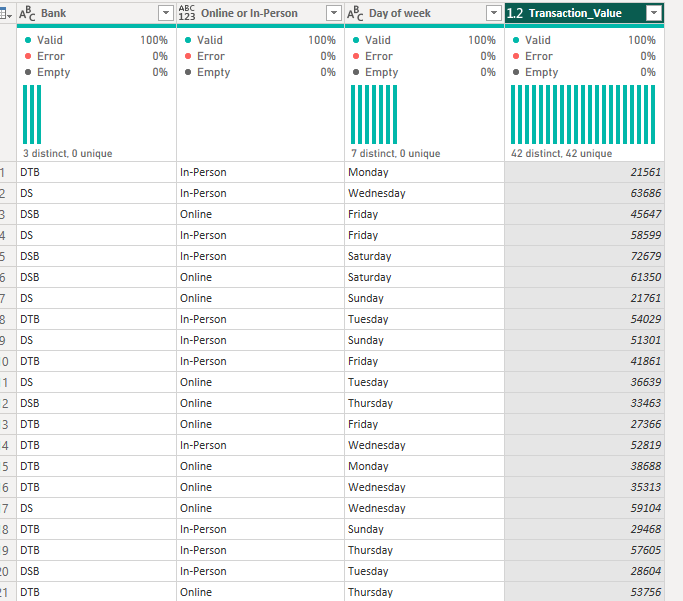The width and height of the screenshot is (683, 601).
Task: Select cell with value 53756
Action: coord(584,592)
